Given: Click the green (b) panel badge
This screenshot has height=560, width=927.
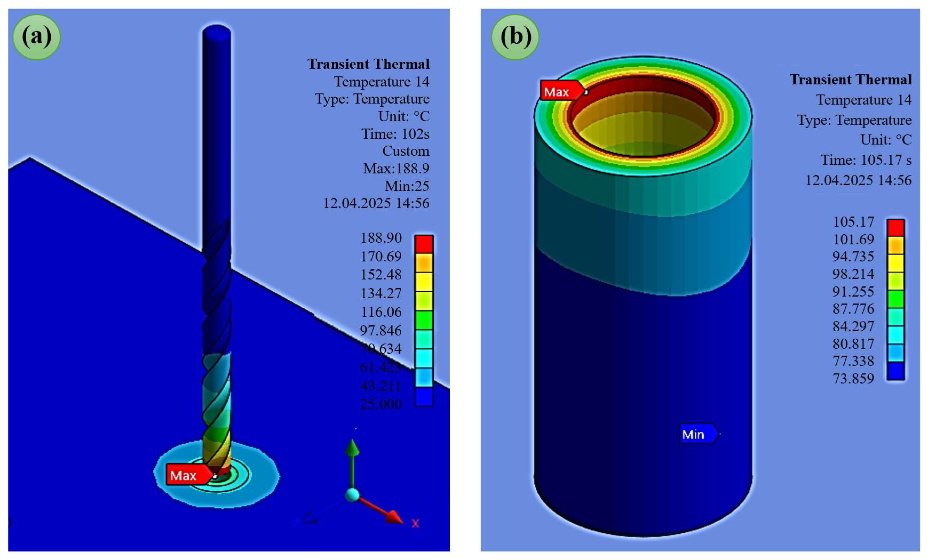Looking at the screenshot, I should (x=515, y=37).
